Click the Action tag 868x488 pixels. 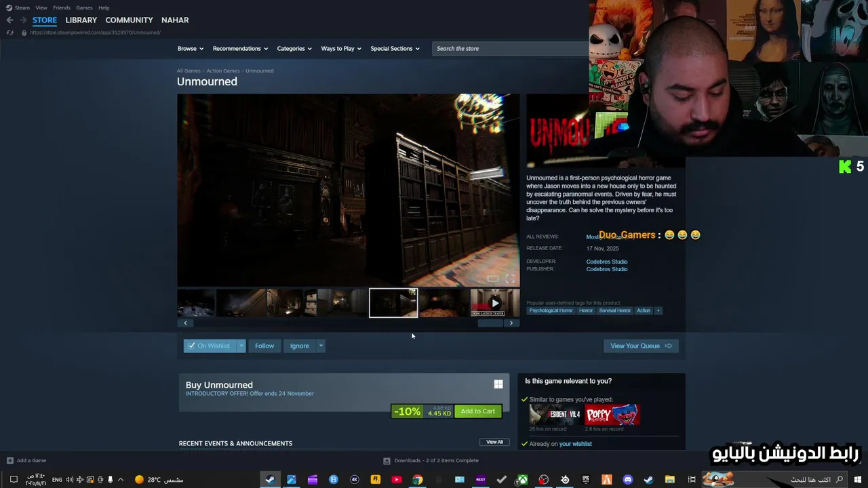644,310
